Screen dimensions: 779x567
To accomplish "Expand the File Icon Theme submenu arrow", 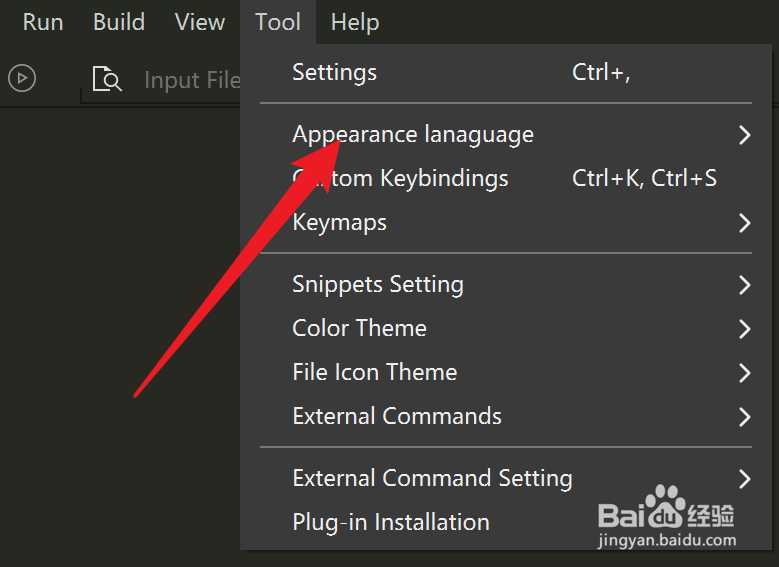I will 743,372.
